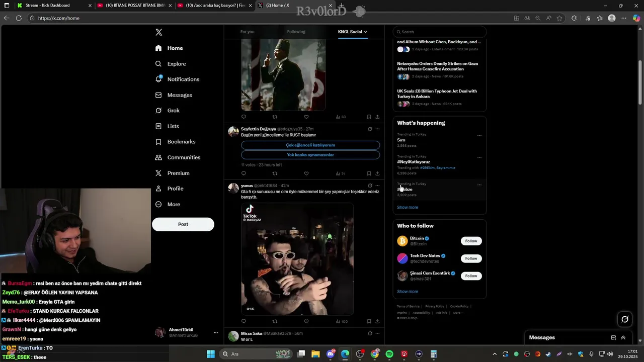Play yunus's TikTok video thumbnail
This screenshot has height=362, width=644.
pos(297,259)
